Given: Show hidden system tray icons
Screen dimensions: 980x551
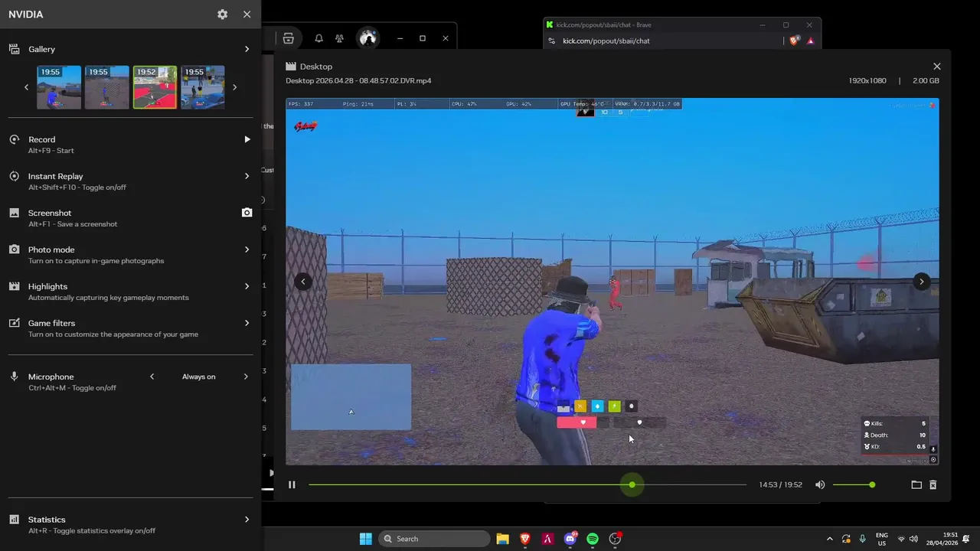Looking at the screenshot, I should pos(829,539).
